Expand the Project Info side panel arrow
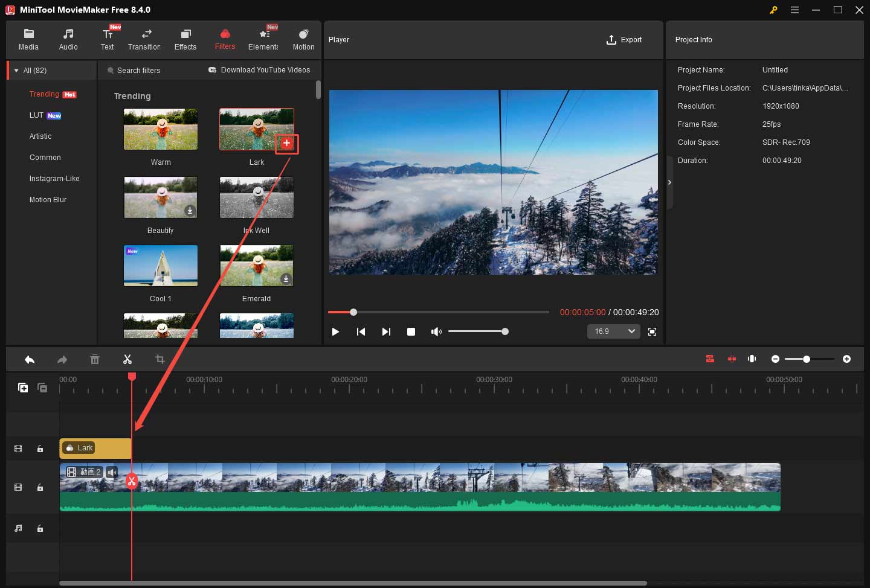Screen dimensions: 870x588 (x=669, y=182)
